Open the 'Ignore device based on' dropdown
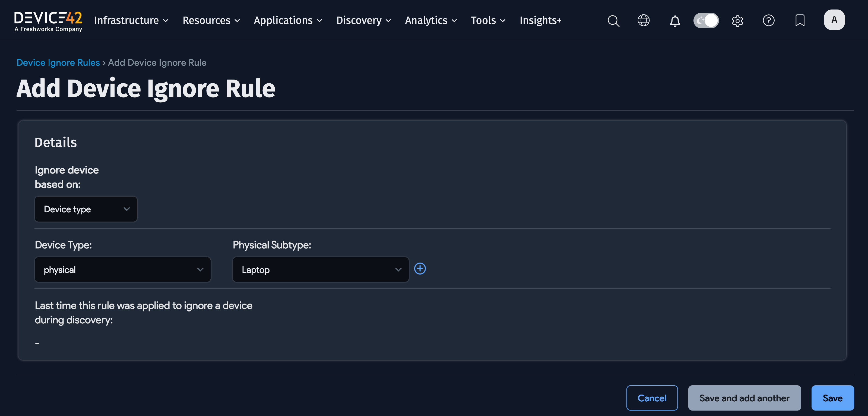Viewport: 868px width, 416px height. pyautogui.click(x=86, y=209)
